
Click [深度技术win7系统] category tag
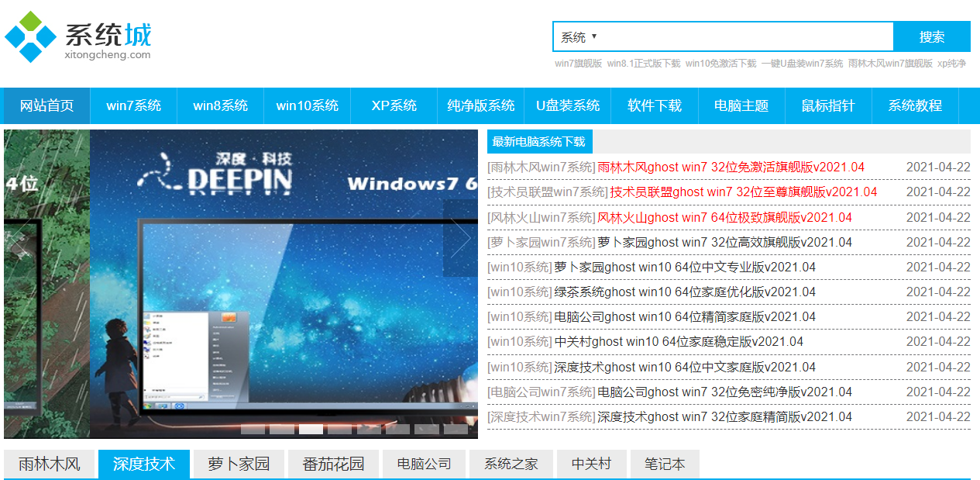542,416
